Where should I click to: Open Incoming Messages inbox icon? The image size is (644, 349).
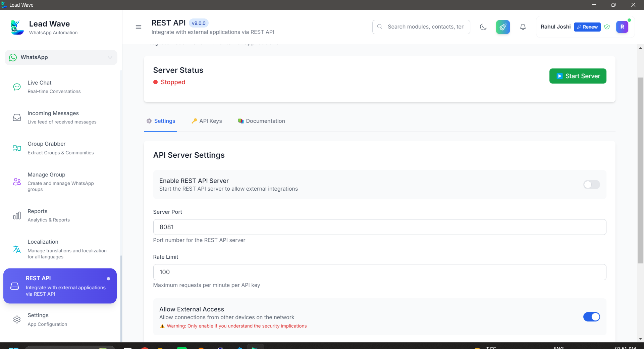pyautogui.click(x=17, y=117)
